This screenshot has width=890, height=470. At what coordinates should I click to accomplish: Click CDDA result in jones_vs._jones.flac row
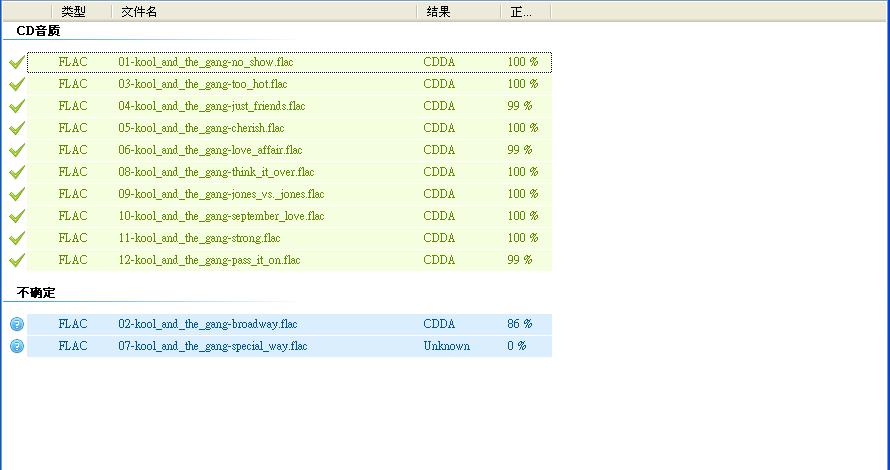pyautogui.click(x=439, y=194)
